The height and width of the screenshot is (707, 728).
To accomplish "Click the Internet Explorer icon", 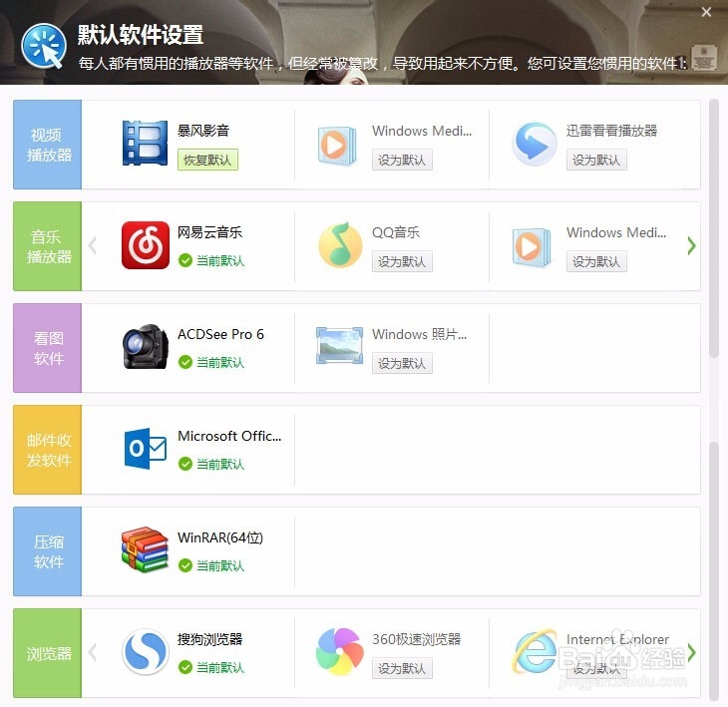I will [535, 652].
